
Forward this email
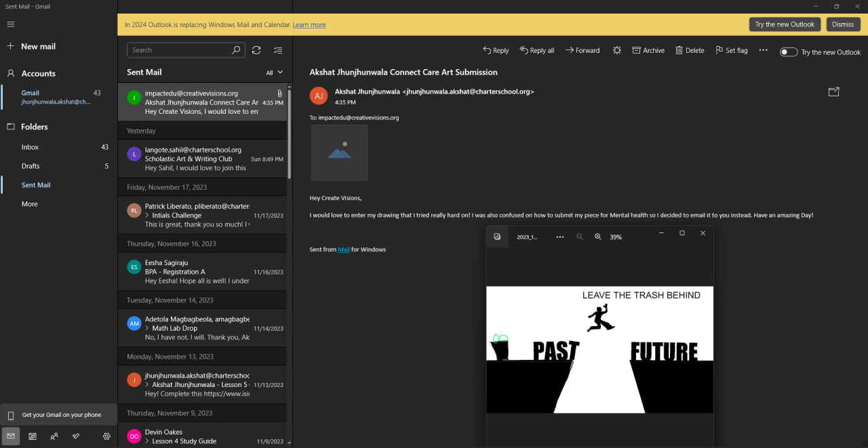(583, 50)
